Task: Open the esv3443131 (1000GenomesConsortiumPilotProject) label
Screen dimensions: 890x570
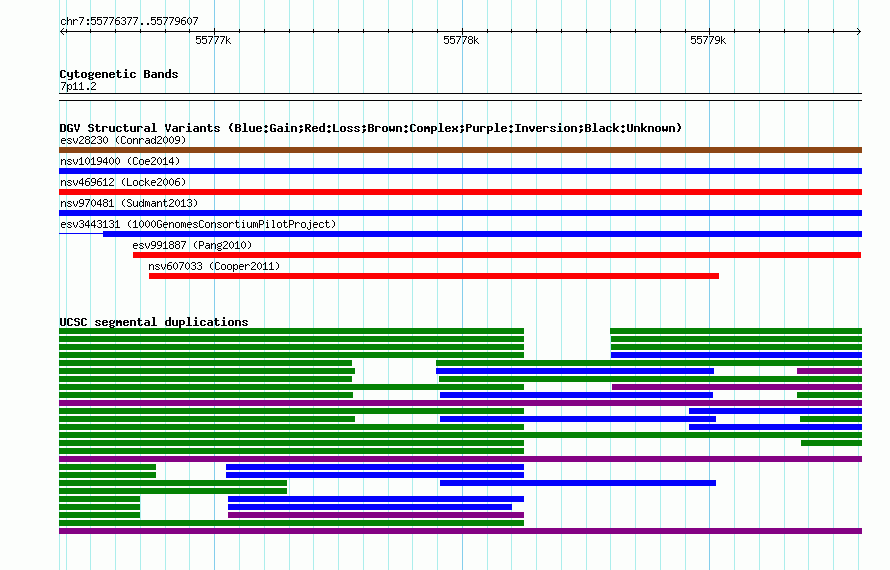Action: click(198, 224)
